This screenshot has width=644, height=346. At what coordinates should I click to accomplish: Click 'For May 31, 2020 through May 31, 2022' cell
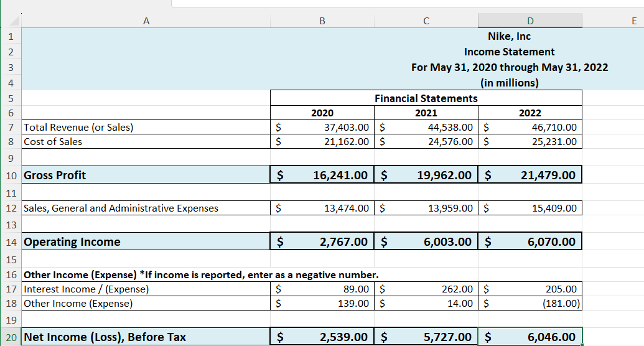pos(509,67)
